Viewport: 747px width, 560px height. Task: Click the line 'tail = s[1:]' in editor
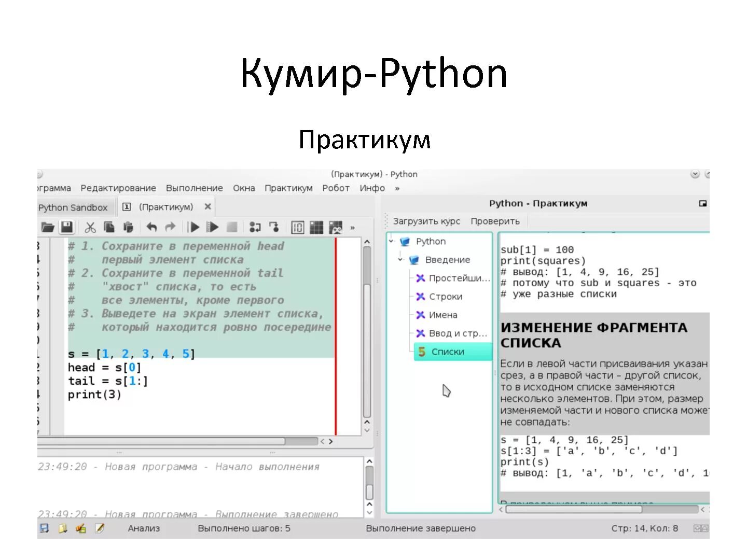[108, 381]
